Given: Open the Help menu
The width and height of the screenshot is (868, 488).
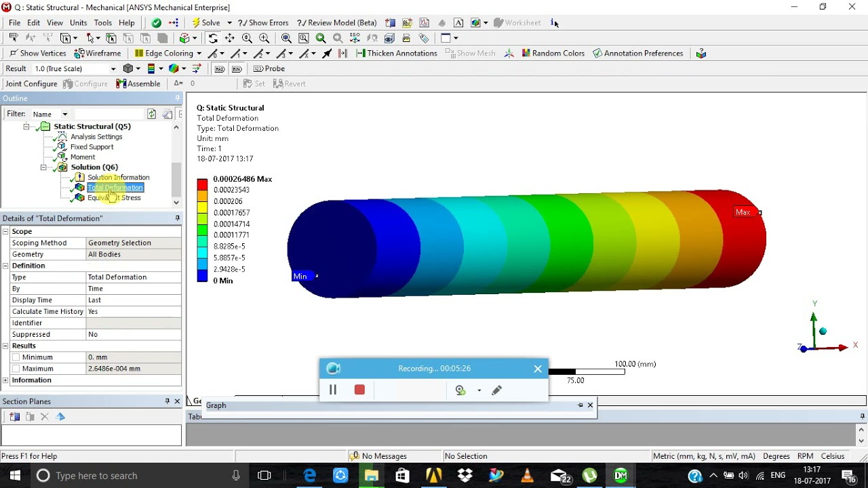Looking at the screenshot, I should 127,22.
